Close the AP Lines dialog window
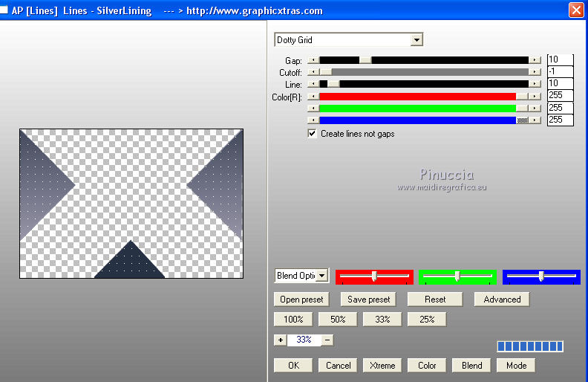Screen dimensions: 588x382 [x=576, y=10]
